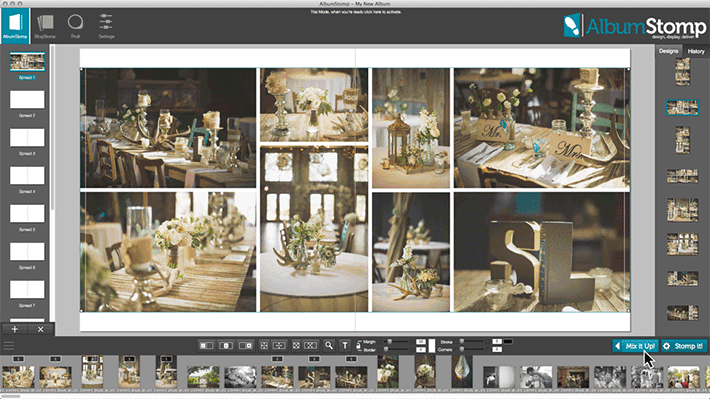Select the first design layout in Designs panel
Image resolution: width=710 pixels, height=399 pixels.
(682, 72)
